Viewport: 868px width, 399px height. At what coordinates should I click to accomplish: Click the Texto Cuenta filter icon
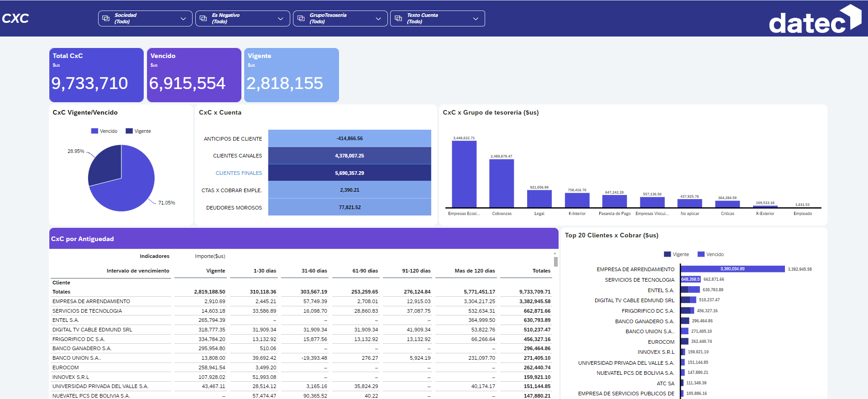click(x=398, y=18)
